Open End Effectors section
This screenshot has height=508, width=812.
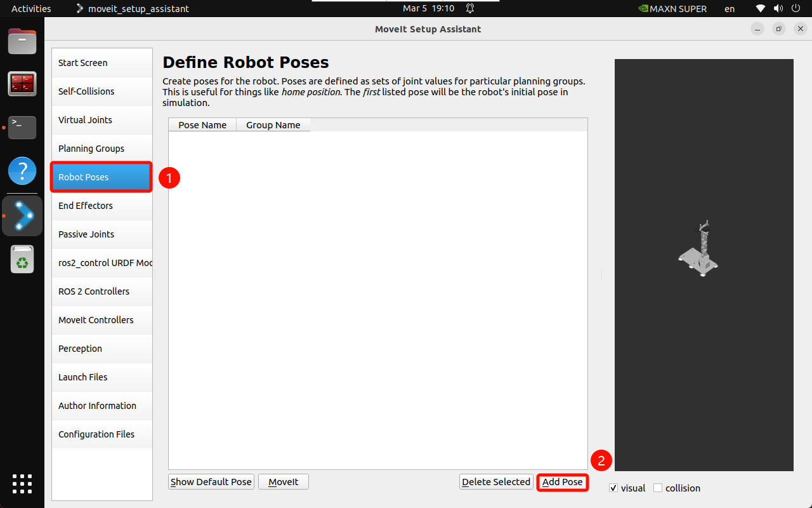102,206
